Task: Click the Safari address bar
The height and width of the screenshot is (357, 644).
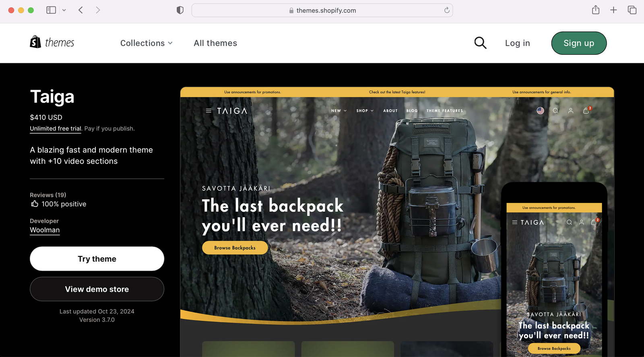Action: click(x=322, y=10)
